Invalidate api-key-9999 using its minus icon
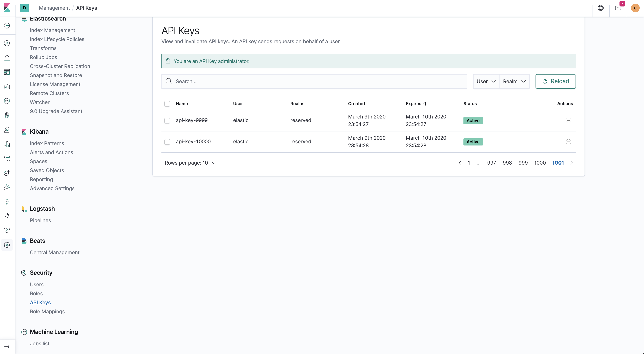 point(568,120)
